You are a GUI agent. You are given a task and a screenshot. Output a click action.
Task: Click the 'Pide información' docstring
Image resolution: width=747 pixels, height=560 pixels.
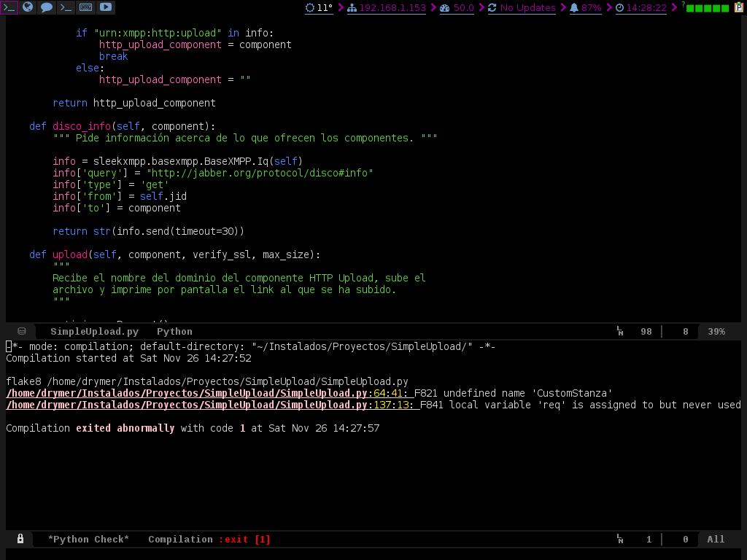tap(245, 138)
